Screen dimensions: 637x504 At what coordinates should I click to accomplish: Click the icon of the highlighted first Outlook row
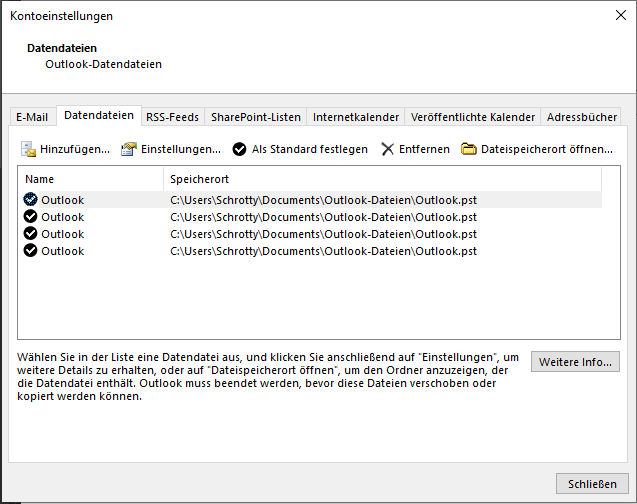pos(30,199)
